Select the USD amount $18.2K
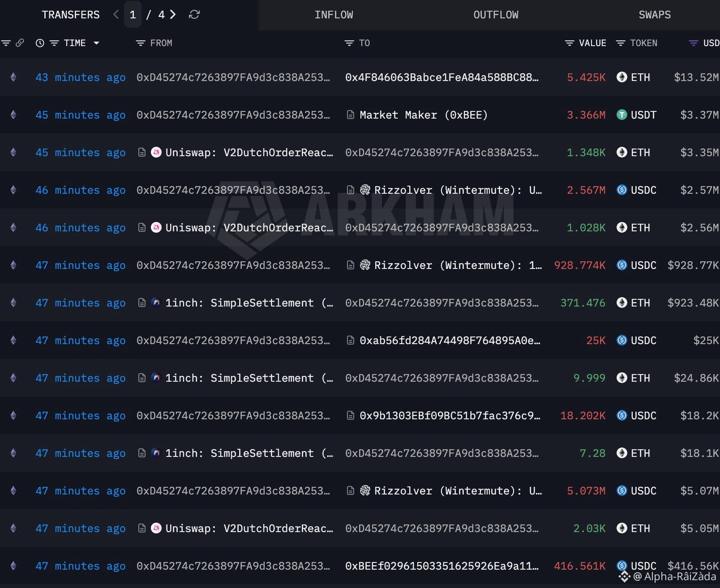The width and height of the screenshot is (720, 588). click(x=699, y=415)
